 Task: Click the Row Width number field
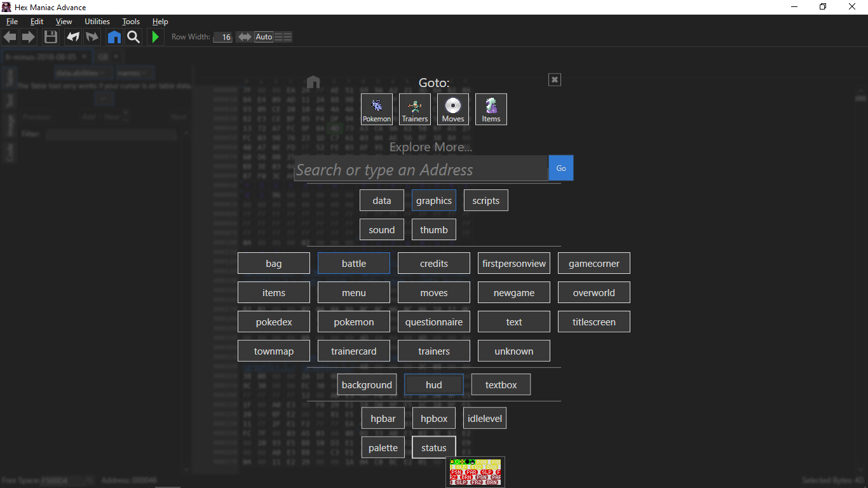pos(222,37)
